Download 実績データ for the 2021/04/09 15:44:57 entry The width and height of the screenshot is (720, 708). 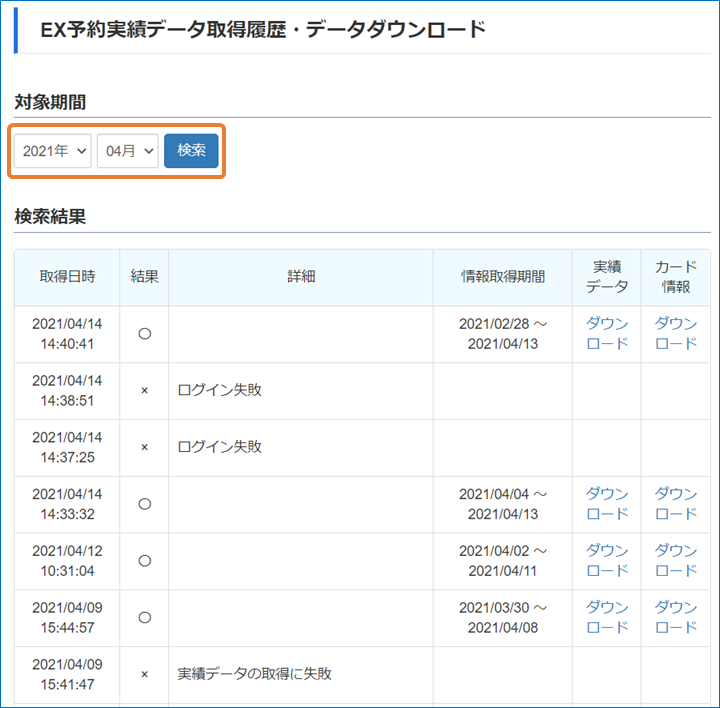point(607,618)
